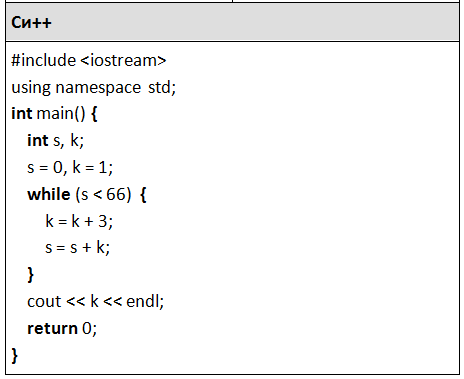
Task: Click the closing brace of while loop
Action: [31, 275]
